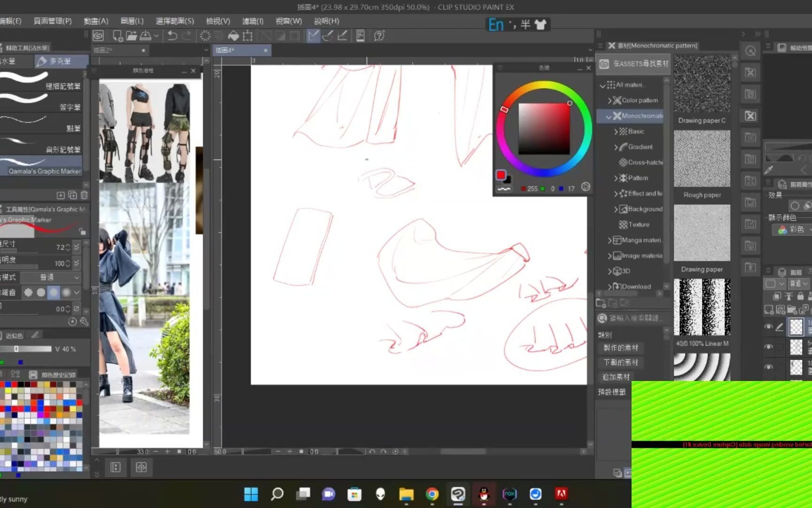Select the Cross-hatching material folder

641,162
